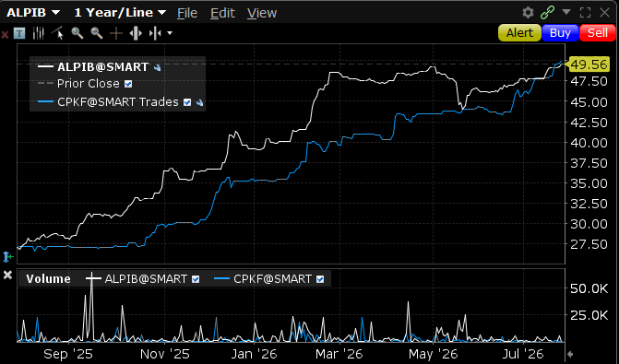This screenshot has width=619, height=364.
Task: Click the Volume panel title
Action: pos(48,279)
